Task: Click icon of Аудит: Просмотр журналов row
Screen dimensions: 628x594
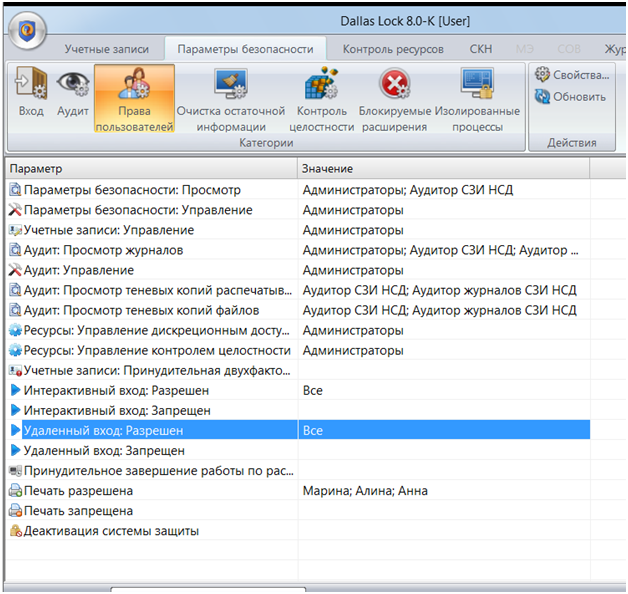Action: pos(15,250)
